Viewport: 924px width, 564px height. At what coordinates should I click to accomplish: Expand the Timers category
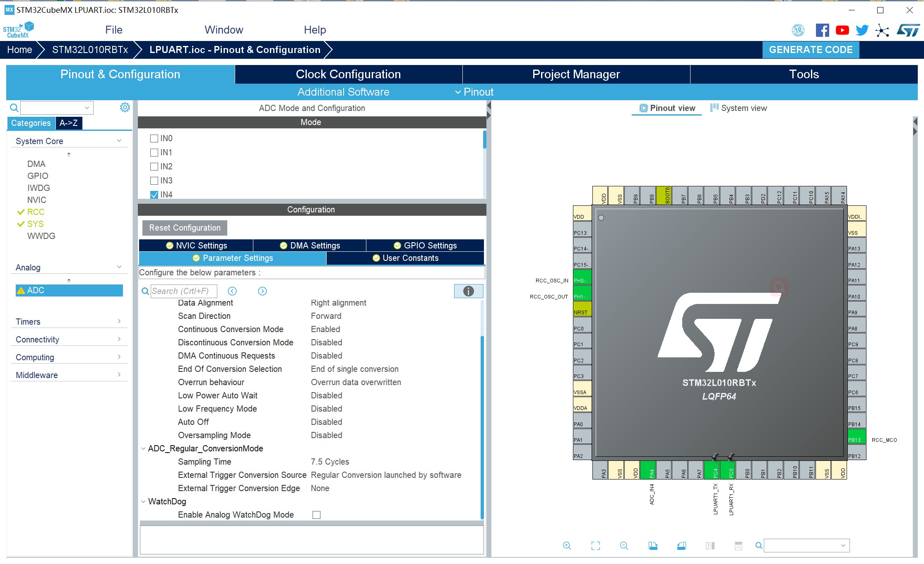[120, 321]
